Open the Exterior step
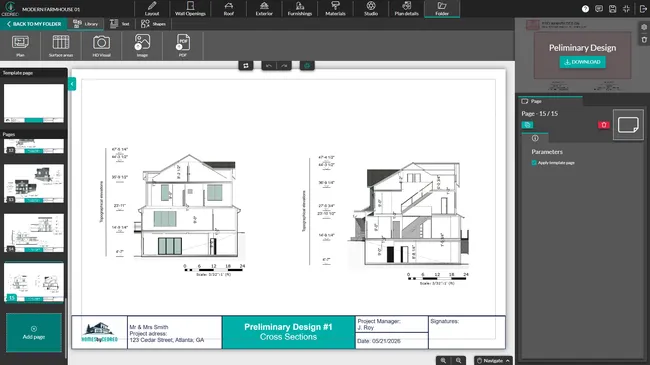The height and width of the screenshot is (365, 650). coord(264,9)
